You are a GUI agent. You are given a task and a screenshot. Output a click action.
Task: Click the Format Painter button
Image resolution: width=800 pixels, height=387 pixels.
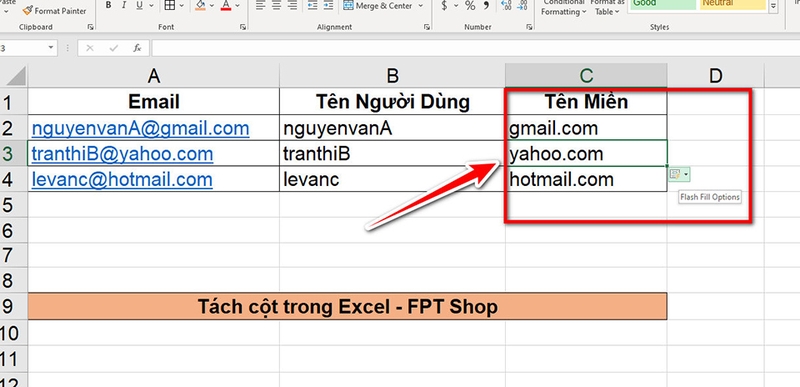[x=54, y=10]
